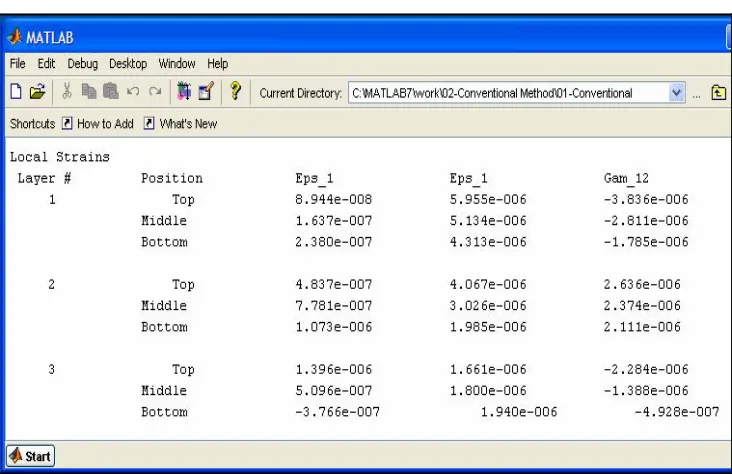This screenshot has width=732, height=474.
Task: Open the Window menu
Action: click(177, 64)
